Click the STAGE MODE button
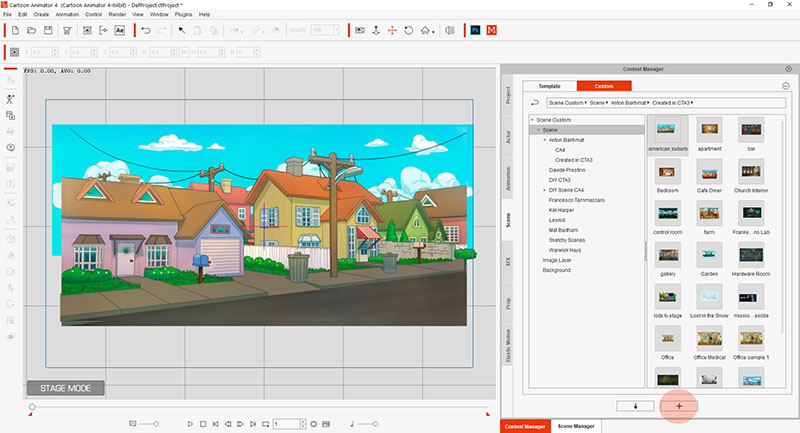This screenshot has width=800, height=433. click(x=66, y=388)
